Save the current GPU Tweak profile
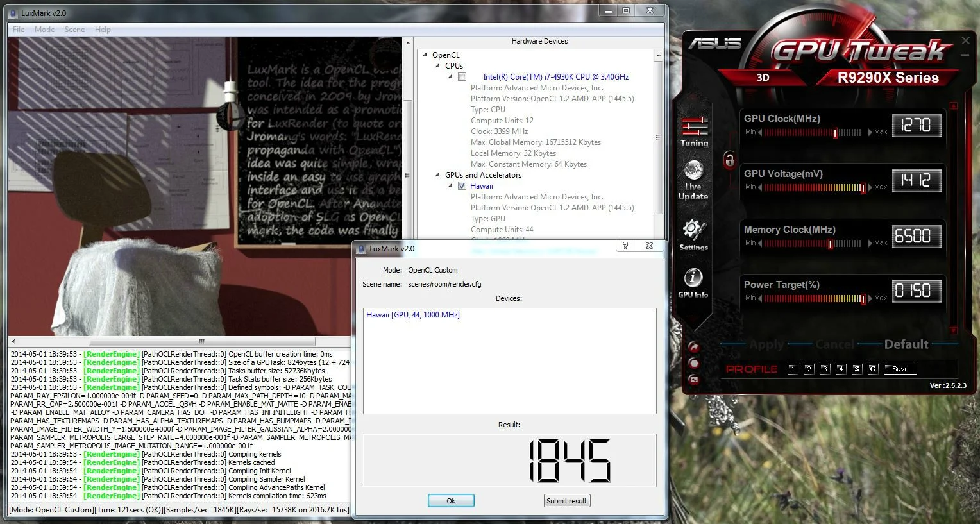980x524 pixels. 900,369
